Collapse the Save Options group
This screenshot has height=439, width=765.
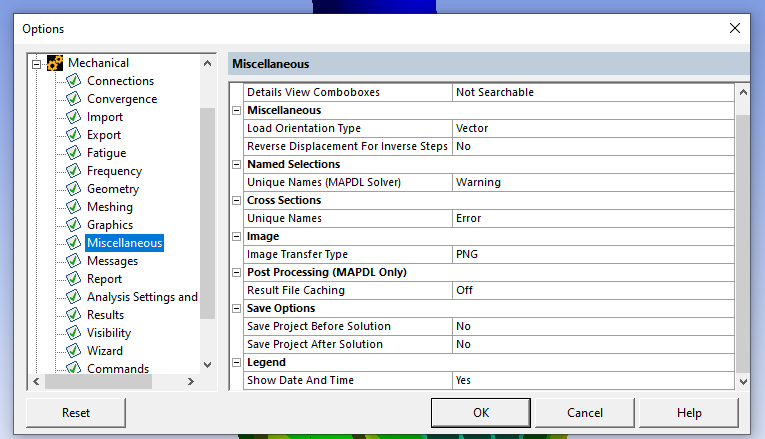(237, 309)
